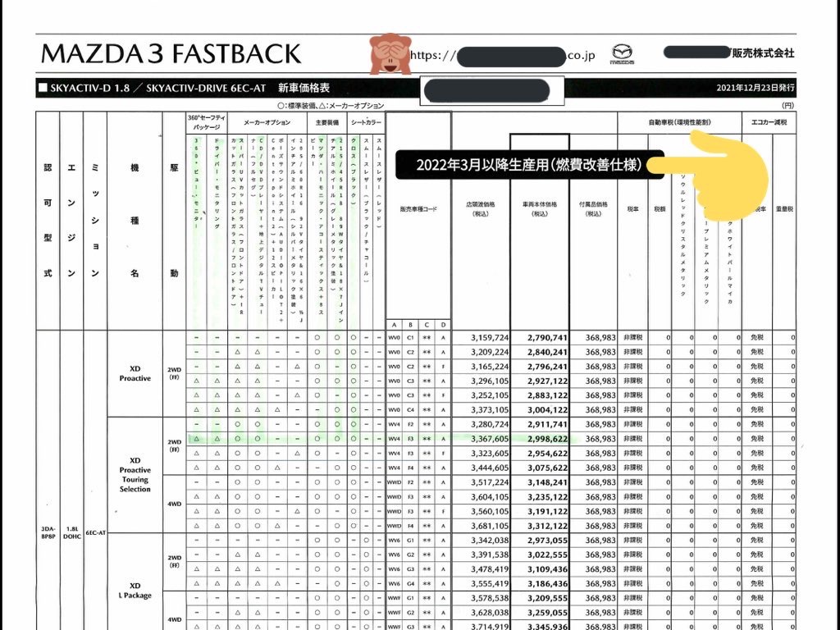Click the 販売株式会社 company name text
This screenshot has width=840, height=630.
(x=764, y=53)
